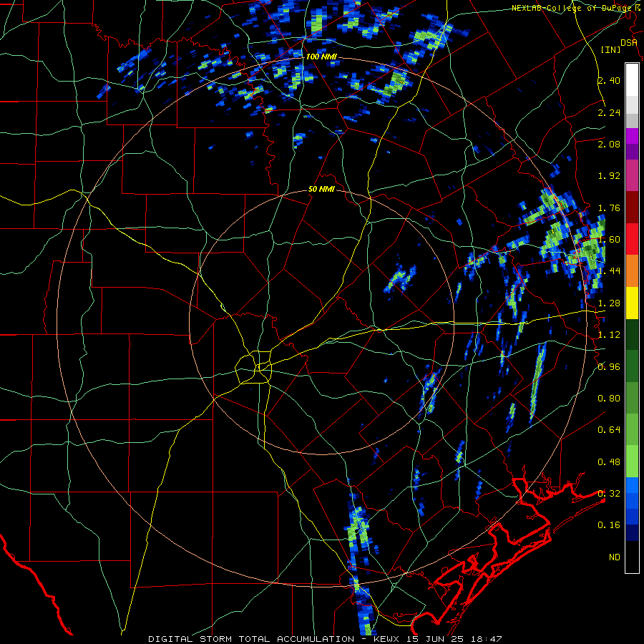
Task: Click the navy blue legend swatch
Action: (632, 532)
